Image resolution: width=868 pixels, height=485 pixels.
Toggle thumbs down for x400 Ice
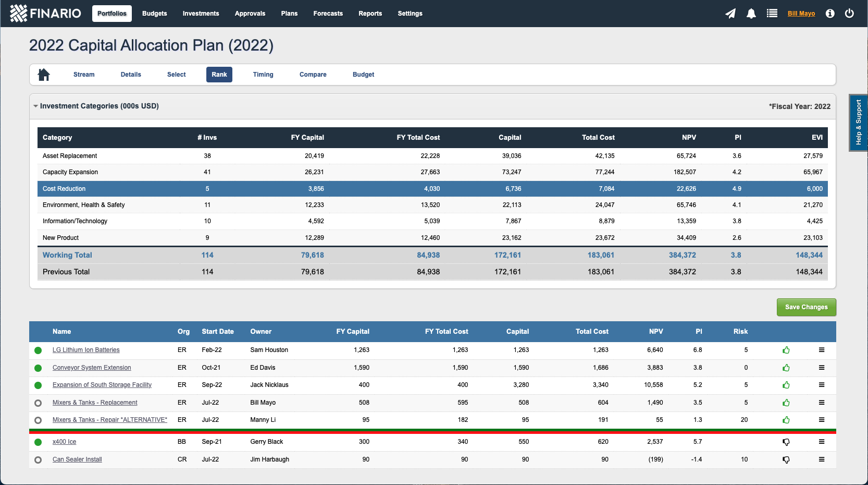point(786,442)
